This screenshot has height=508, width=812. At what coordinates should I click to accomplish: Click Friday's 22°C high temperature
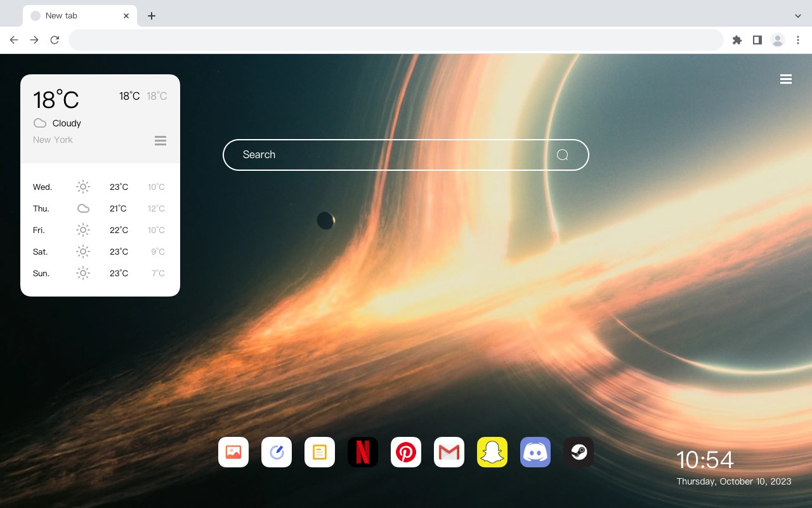(119, 230)
